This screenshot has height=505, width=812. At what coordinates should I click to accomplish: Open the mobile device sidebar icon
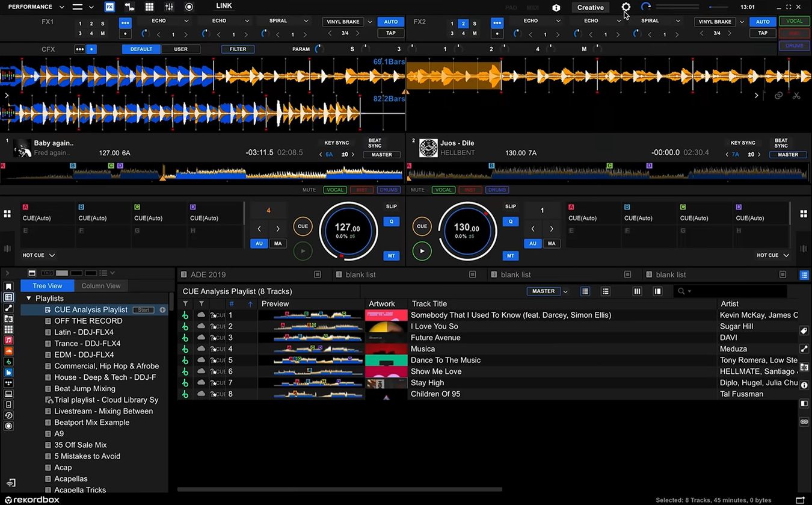pyautogui.click(x=8, y=404)
